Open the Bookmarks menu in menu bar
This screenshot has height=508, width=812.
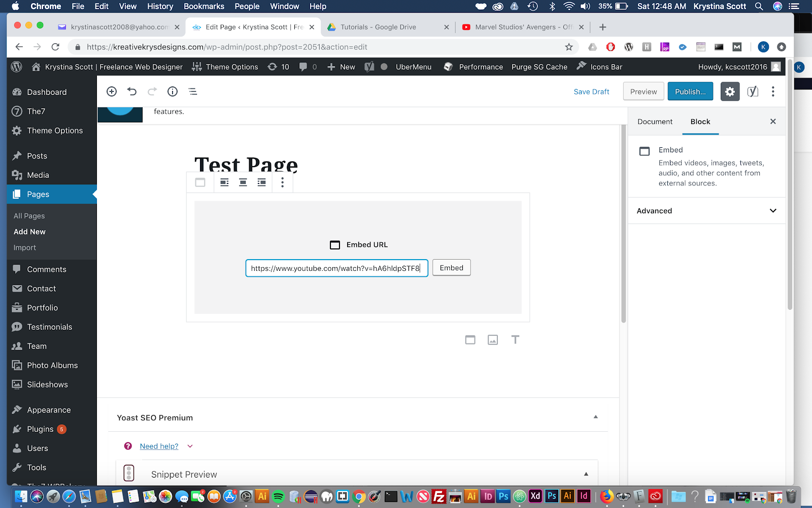coord(204,6)
